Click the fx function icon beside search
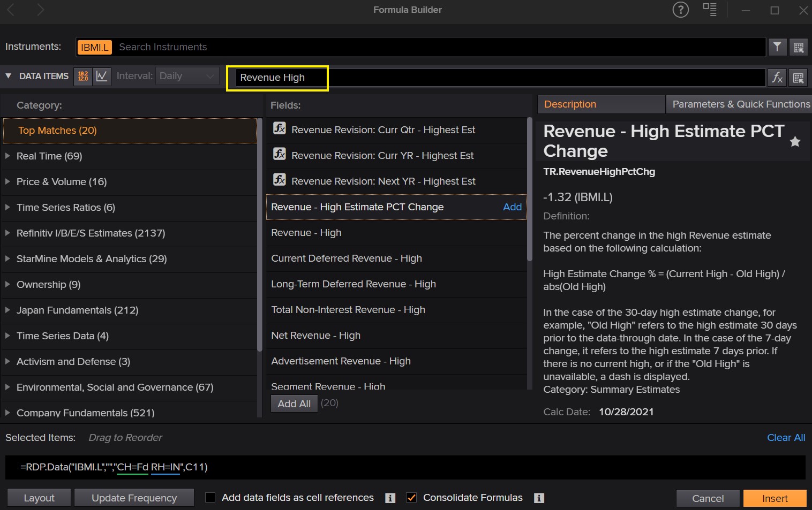 [x=777, y=78]
